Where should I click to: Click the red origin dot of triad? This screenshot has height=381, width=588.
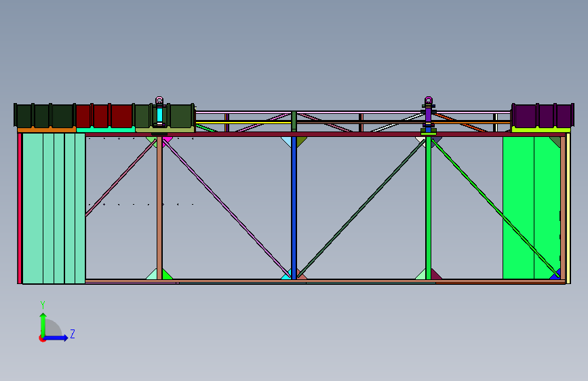[x=42, y=338]
